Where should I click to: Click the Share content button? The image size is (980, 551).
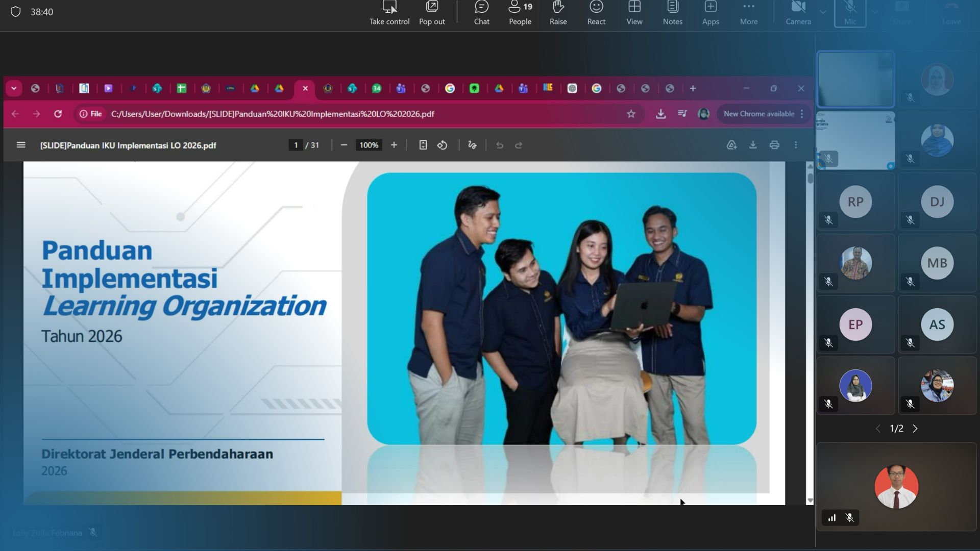tap(901, 13)
